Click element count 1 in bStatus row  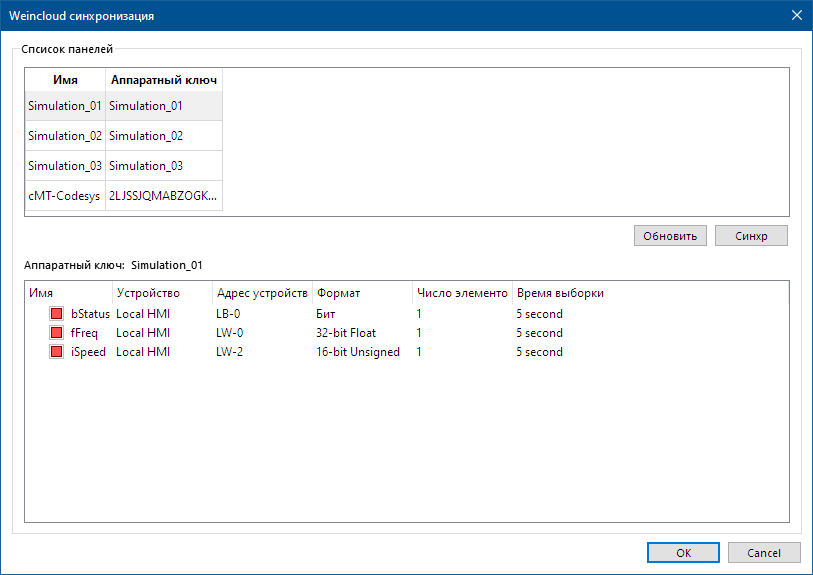419,314
